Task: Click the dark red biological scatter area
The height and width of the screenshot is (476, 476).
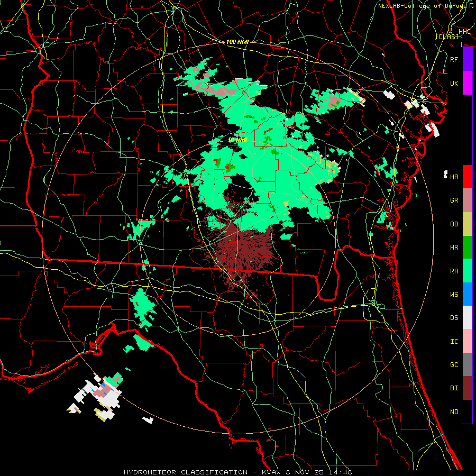Action: [243, 249]
